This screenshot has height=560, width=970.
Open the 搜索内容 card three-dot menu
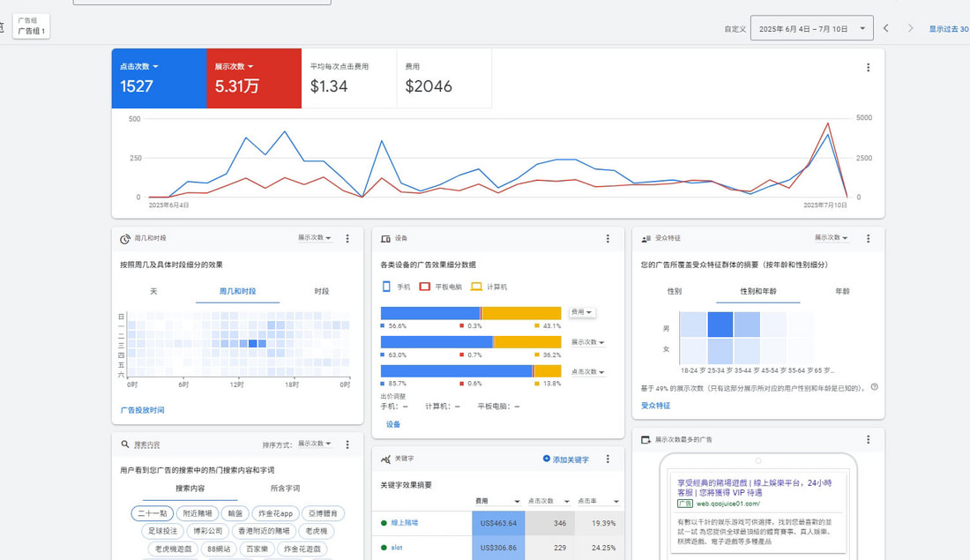347,444
